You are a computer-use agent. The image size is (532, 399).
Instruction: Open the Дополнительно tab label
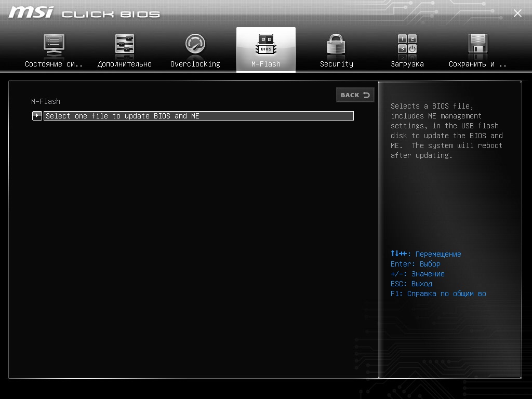point(125,64)
